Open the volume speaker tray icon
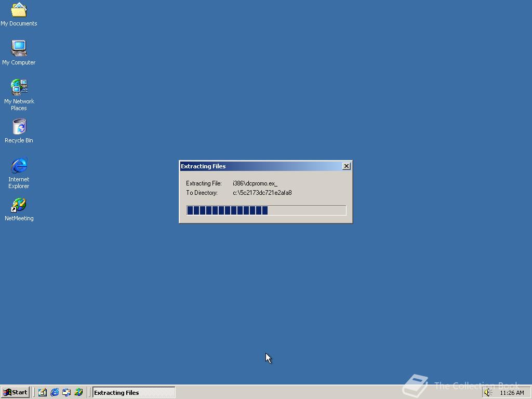The image size is (532, 399). point(488,393)
